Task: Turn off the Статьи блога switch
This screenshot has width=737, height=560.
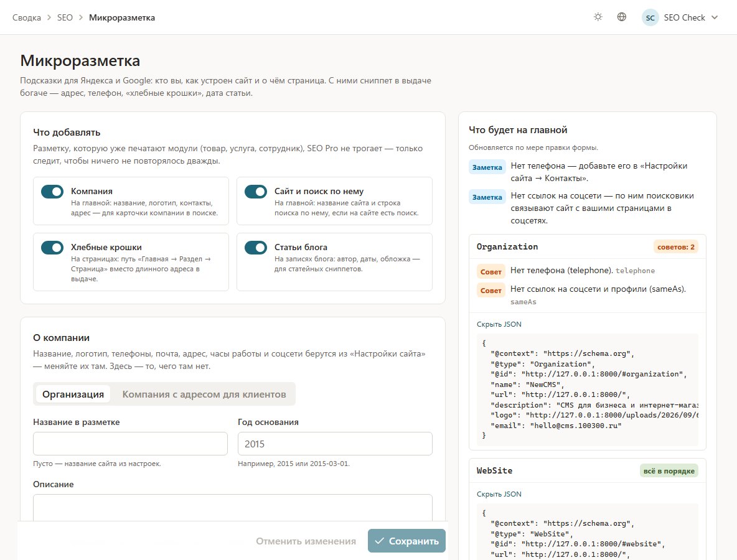Action: (x=256, y=248)
